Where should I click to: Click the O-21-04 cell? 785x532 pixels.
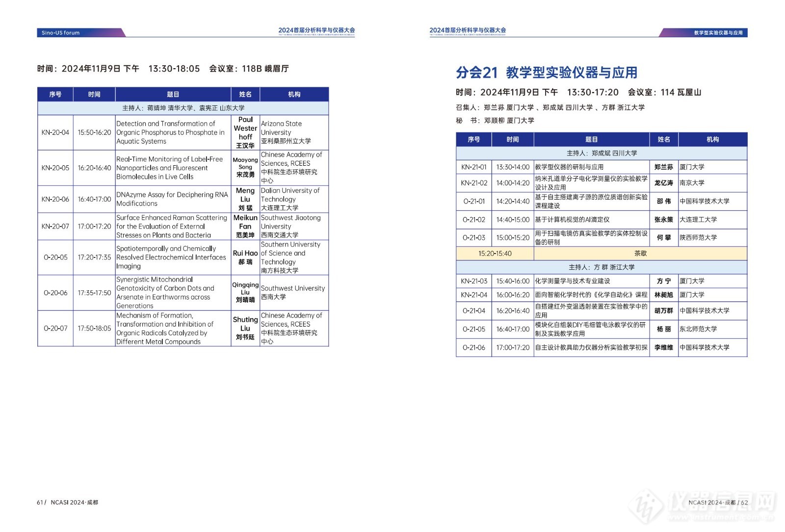[x=474, y=311]
